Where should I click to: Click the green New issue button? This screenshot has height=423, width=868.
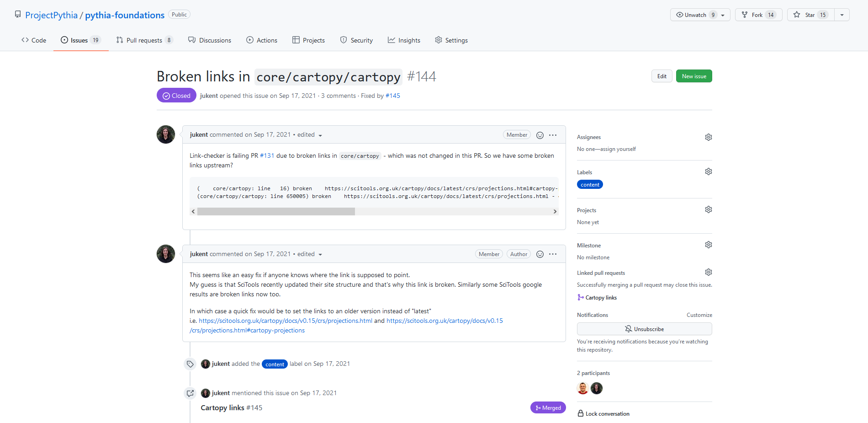tap(693, 76)
